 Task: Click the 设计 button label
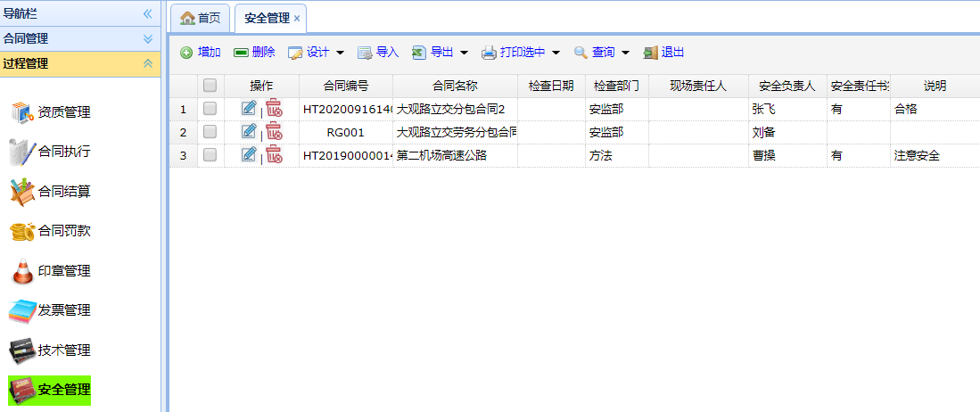(318, 53)
